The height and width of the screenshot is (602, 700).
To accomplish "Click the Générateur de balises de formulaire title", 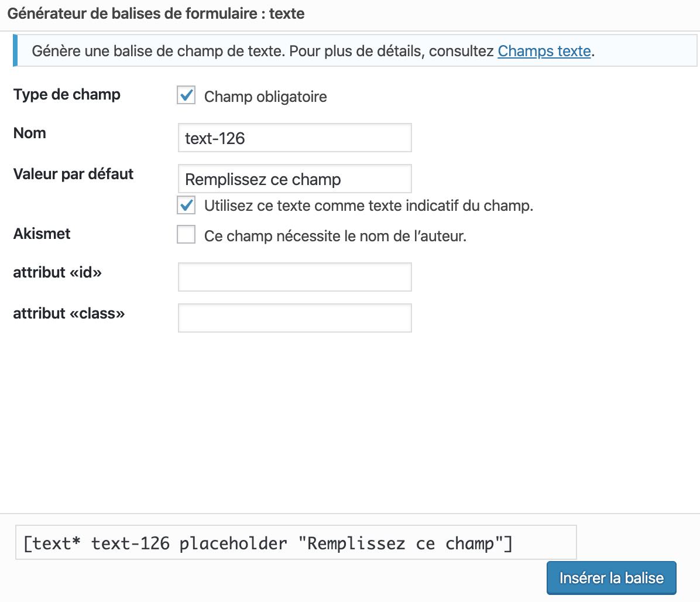I will pyautogui.click(x=156, y=13).
